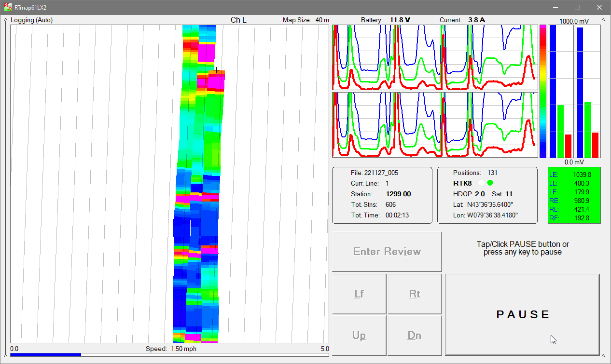Click the green bar in right bar group

587,130
